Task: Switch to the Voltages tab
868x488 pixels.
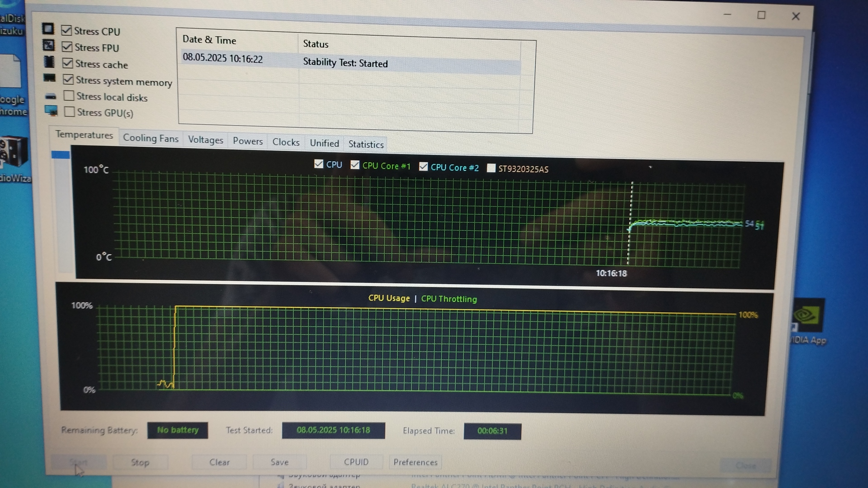Action: click(205, 140)
